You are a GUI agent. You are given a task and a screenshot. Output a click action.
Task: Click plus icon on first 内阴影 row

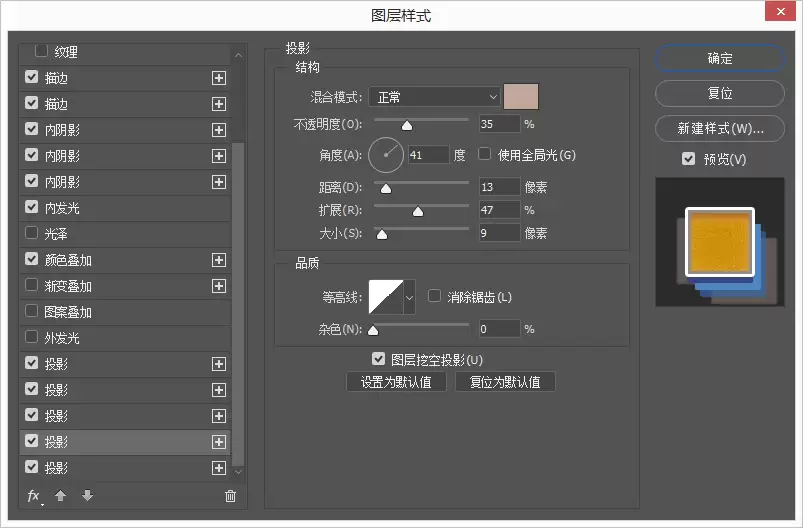[219, 130]
